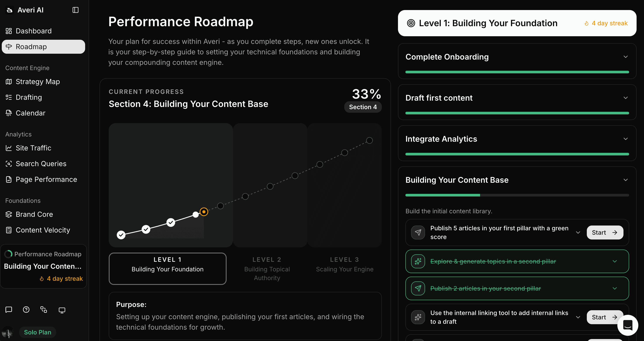
Task: Click the Solo Plan badge
Action: click(x=38, y=332)
